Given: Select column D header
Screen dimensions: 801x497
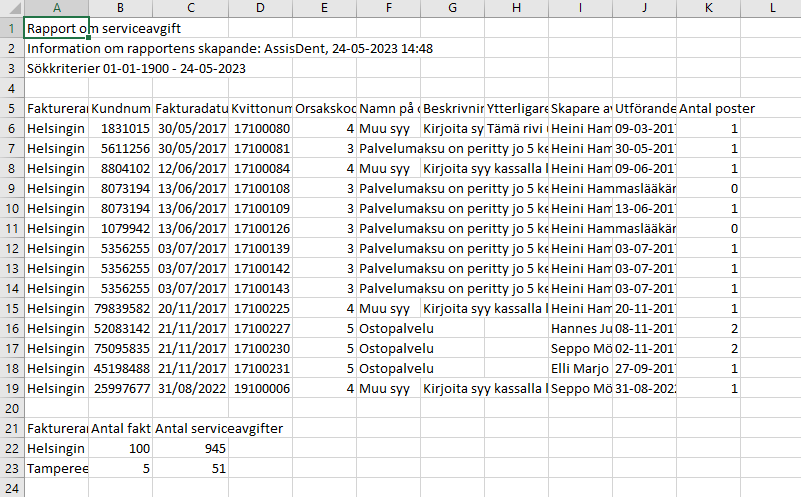Looking at the screenshot, I should click(261, 8).
